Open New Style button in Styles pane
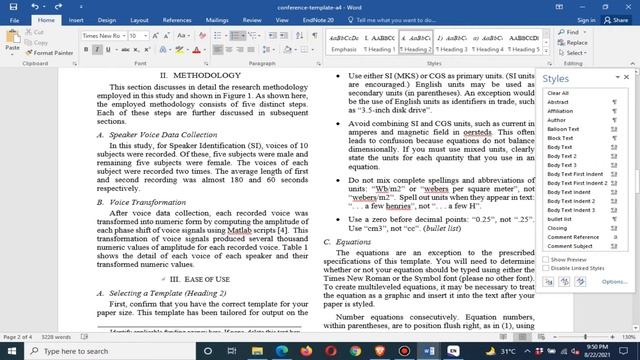 click(548, 282)
